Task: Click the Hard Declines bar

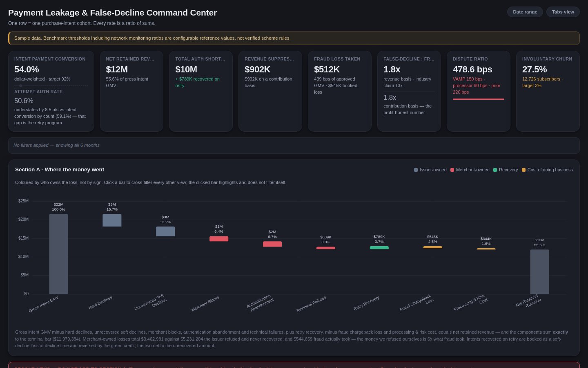Action: pyautogui.click(x=112, y=220)
